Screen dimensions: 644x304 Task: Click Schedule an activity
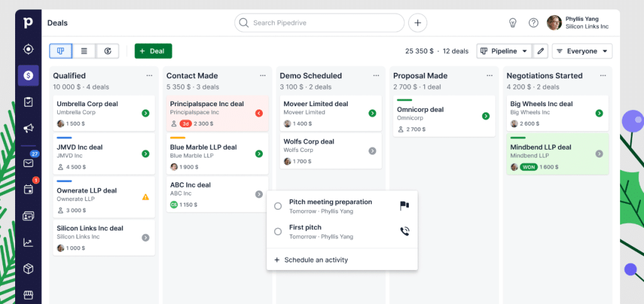click(x=311, y=259)
